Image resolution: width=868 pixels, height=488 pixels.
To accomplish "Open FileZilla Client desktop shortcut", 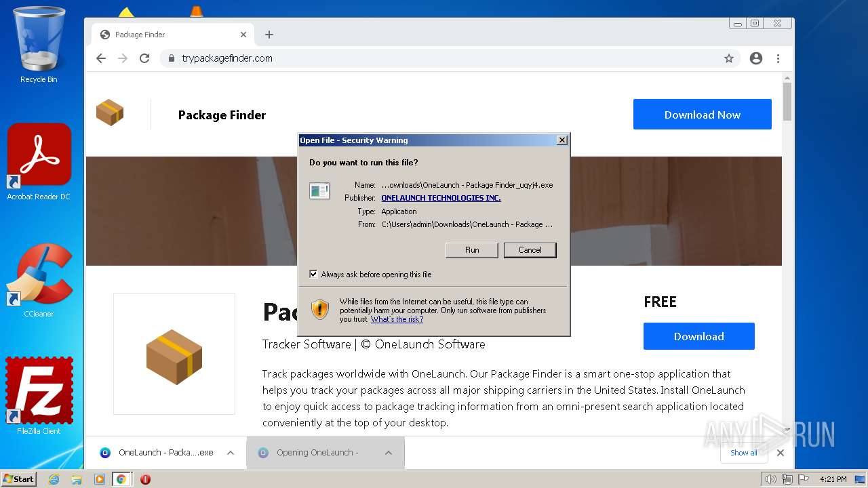I will [x=39, y=396].
